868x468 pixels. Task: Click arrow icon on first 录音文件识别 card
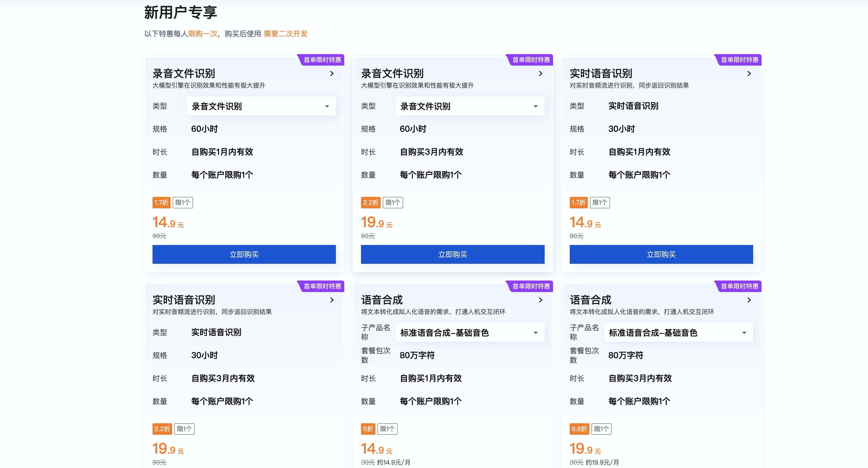pyautogui.click(x=332, y=73)
